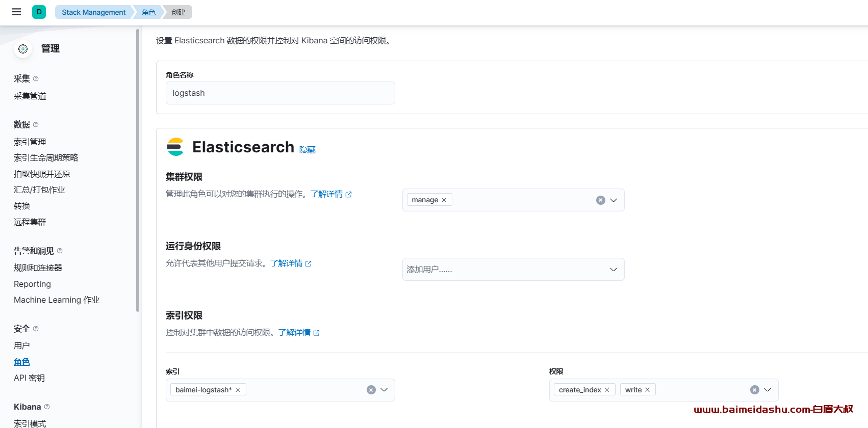
Task: Open Machine Learning 作业 in sidebar
Action: click(x=57, y=300)
